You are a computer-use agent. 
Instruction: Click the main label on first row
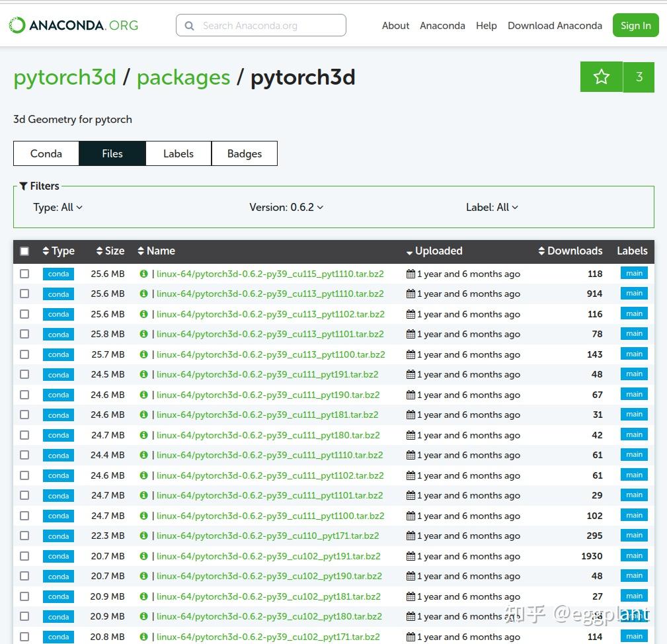pos(634,274)
